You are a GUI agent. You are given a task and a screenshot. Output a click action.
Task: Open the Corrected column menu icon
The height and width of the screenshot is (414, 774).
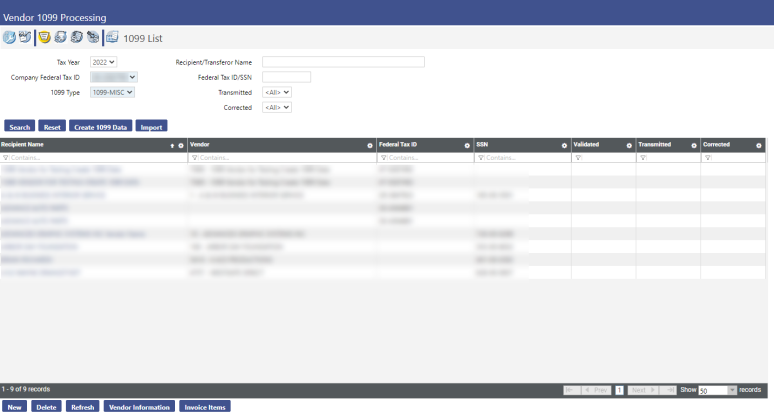point(759,146)
